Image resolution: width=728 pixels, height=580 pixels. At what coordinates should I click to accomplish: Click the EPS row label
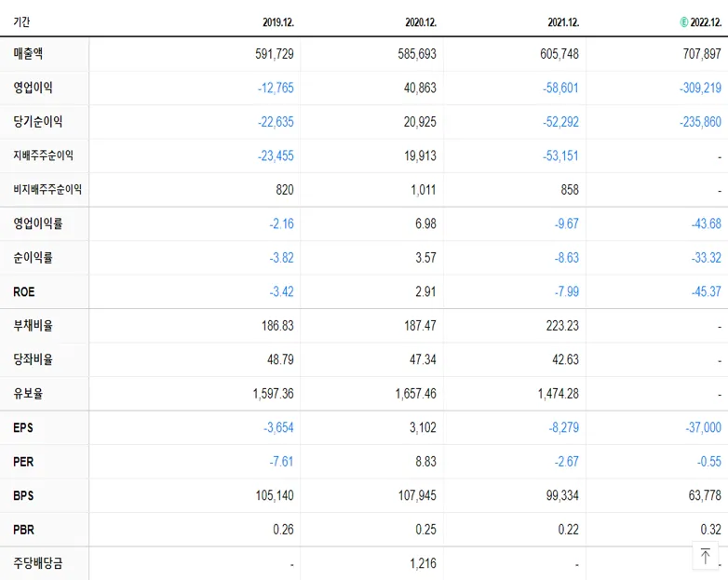pyautogui.click(x=23, y=427)
